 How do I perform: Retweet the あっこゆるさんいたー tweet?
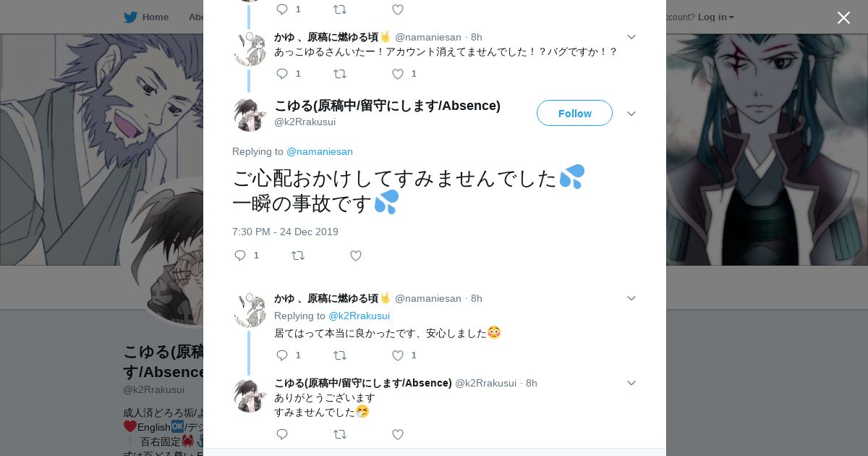340,74
